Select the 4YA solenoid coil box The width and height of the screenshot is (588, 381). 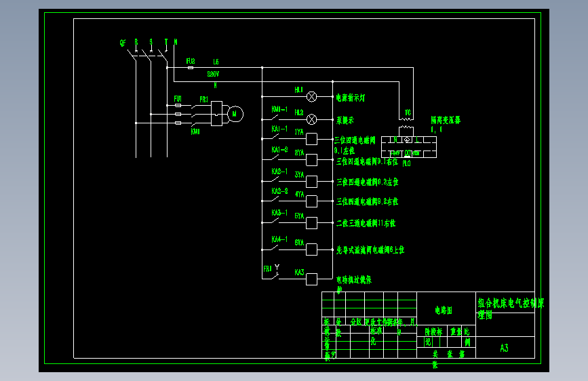click(x=311, y=201)
